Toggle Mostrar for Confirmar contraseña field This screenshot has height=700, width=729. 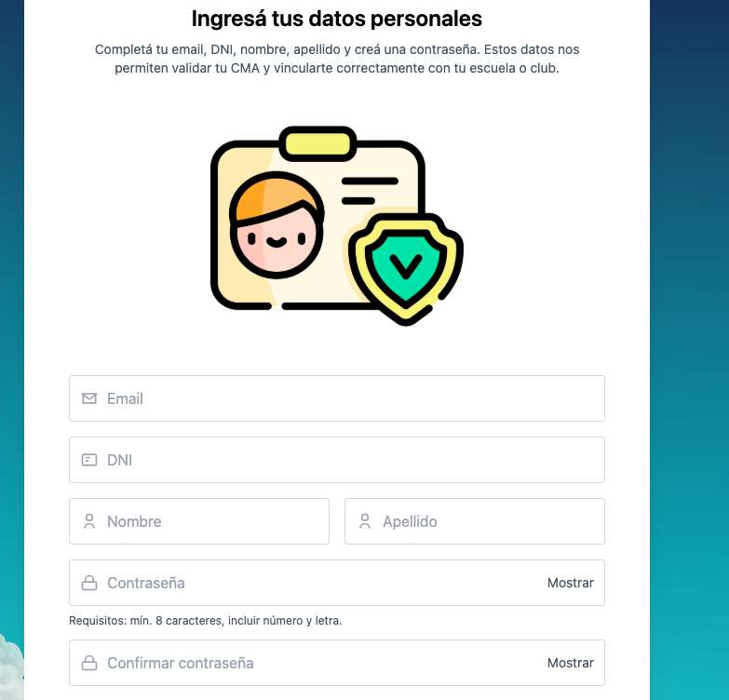570,663
